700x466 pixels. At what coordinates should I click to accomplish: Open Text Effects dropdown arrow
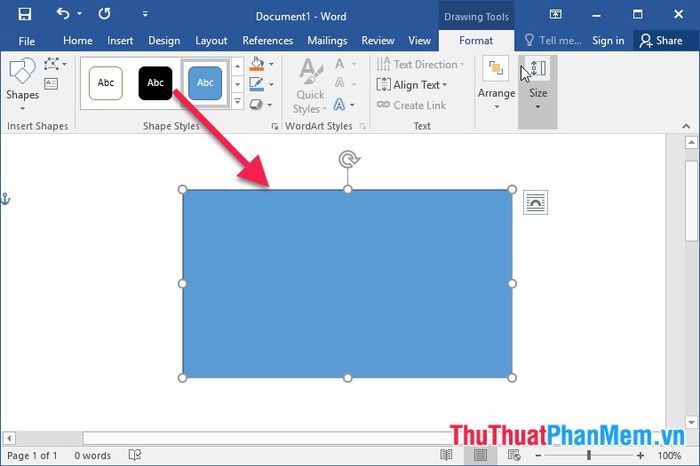point(353,105)
